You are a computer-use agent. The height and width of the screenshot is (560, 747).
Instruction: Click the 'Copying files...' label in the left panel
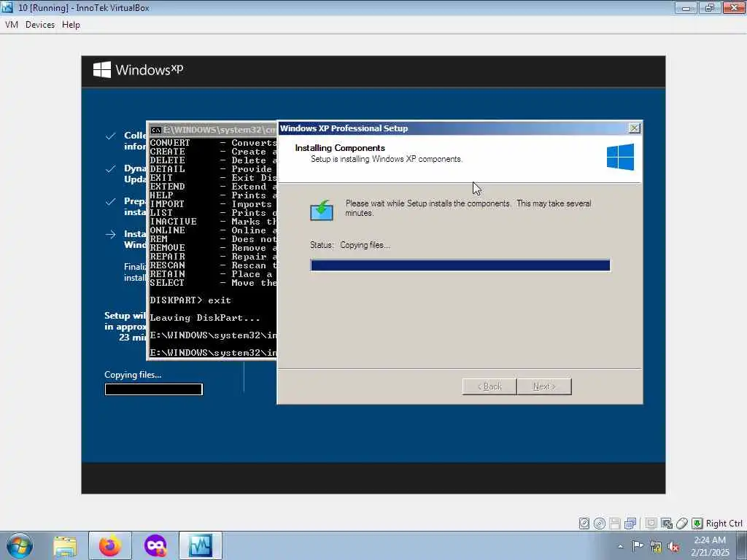tap(133, 375)
